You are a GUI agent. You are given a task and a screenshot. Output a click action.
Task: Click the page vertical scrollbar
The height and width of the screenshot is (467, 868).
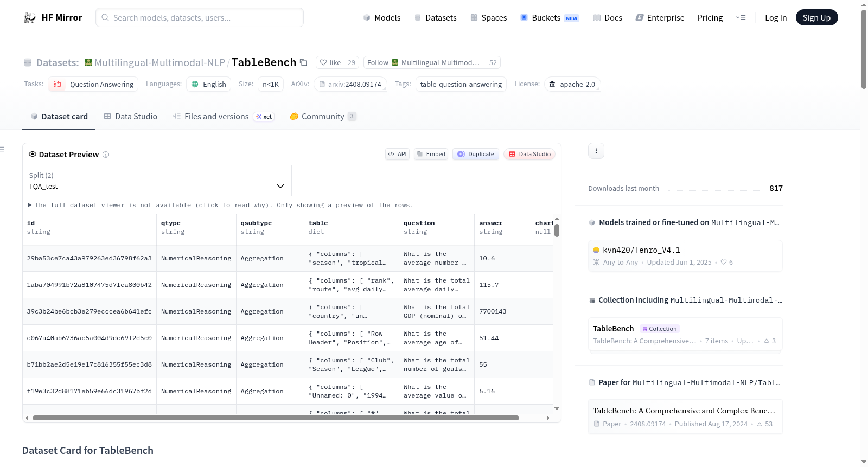(864, 49)
